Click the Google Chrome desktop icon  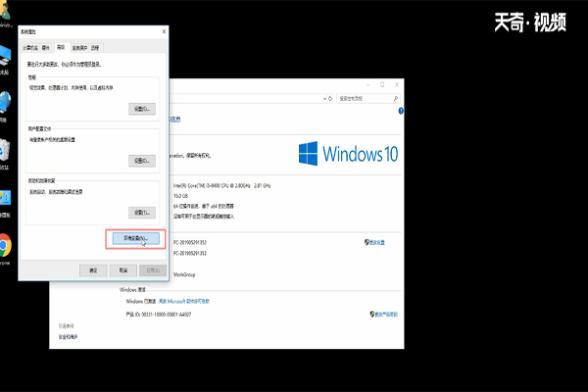point(5,245)
